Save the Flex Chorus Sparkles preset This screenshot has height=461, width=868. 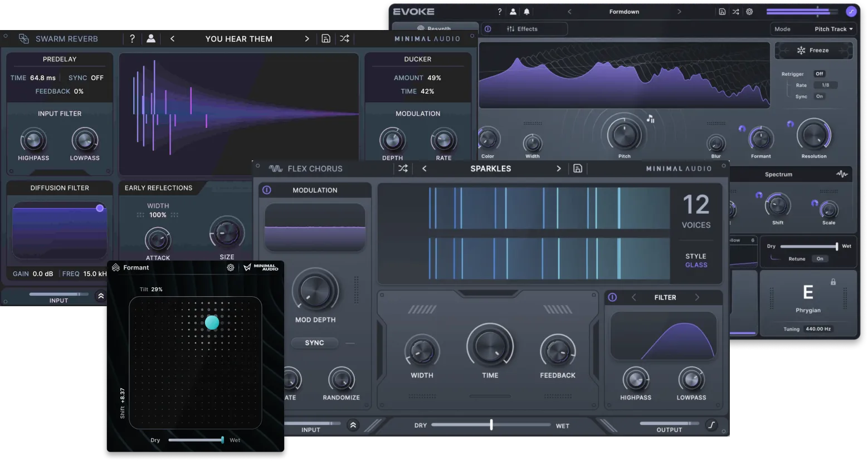point(578,168)
